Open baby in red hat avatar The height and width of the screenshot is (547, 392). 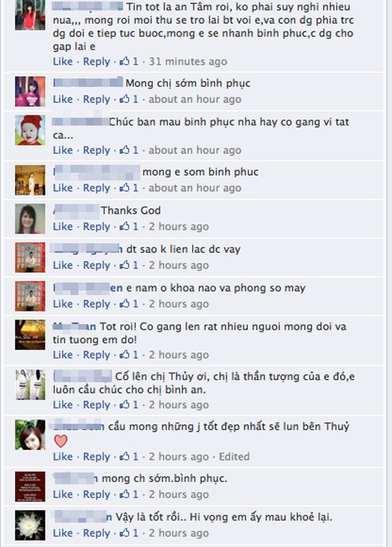(x=30, y=129)
